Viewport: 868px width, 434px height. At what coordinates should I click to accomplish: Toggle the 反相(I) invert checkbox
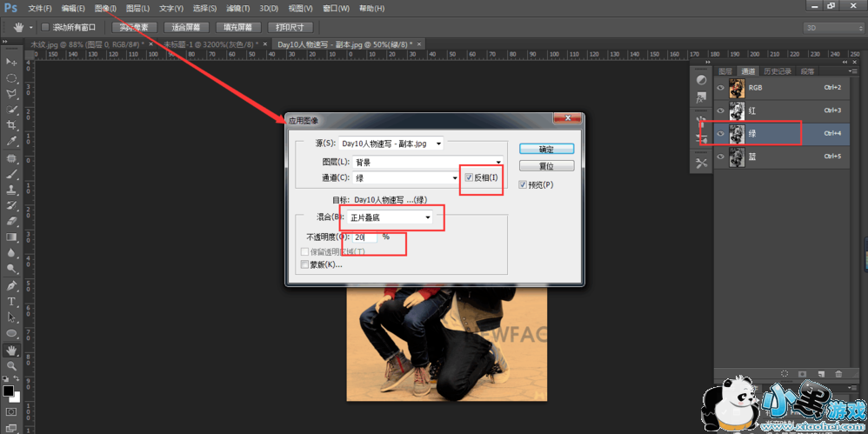point(469,177)
